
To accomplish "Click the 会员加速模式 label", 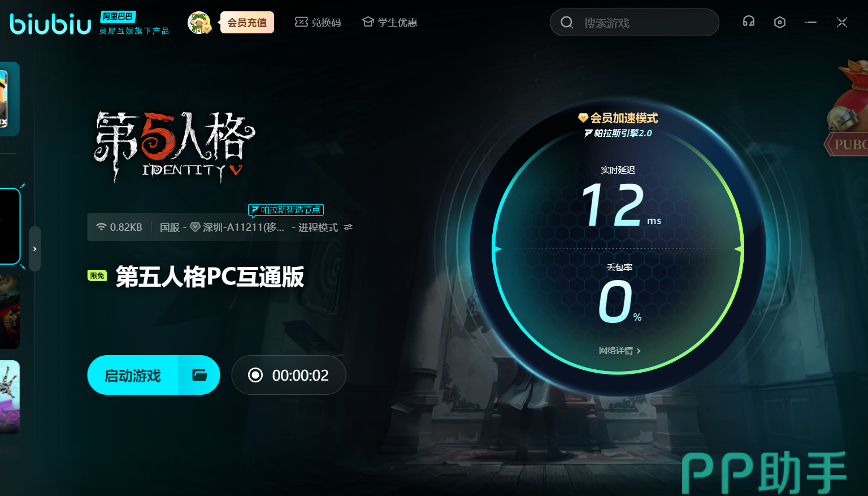I will pyautogui.click(x=624, y=118).
